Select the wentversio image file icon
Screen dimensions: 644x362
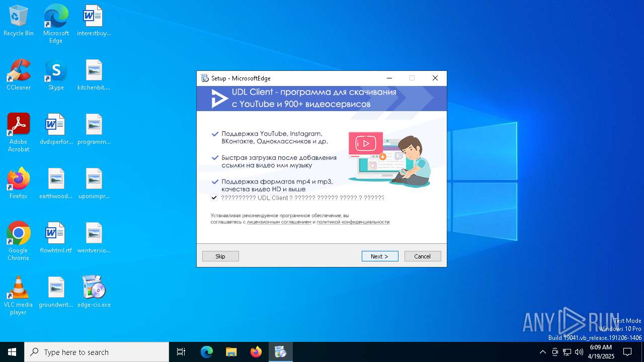click(x=94, y=238)
